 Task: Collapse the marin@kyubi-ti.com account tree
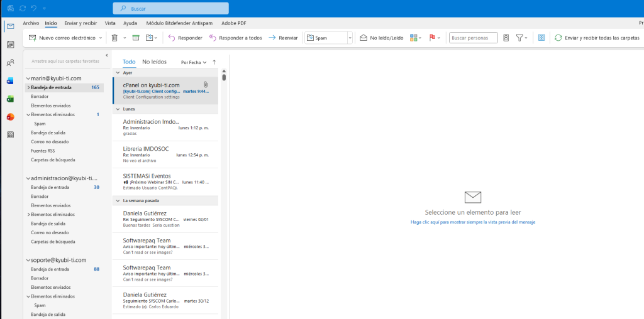(28, 78)
